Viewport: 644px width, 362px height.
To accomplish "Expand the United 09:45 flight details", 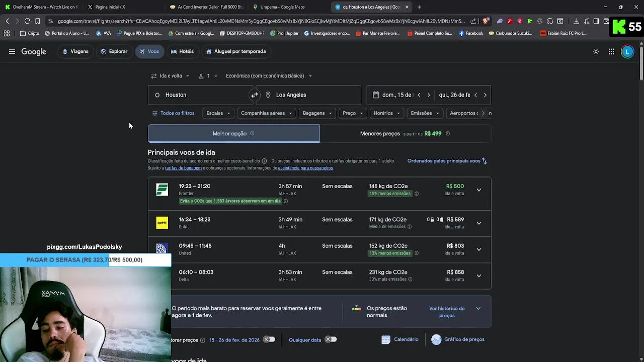I will 479,249.
